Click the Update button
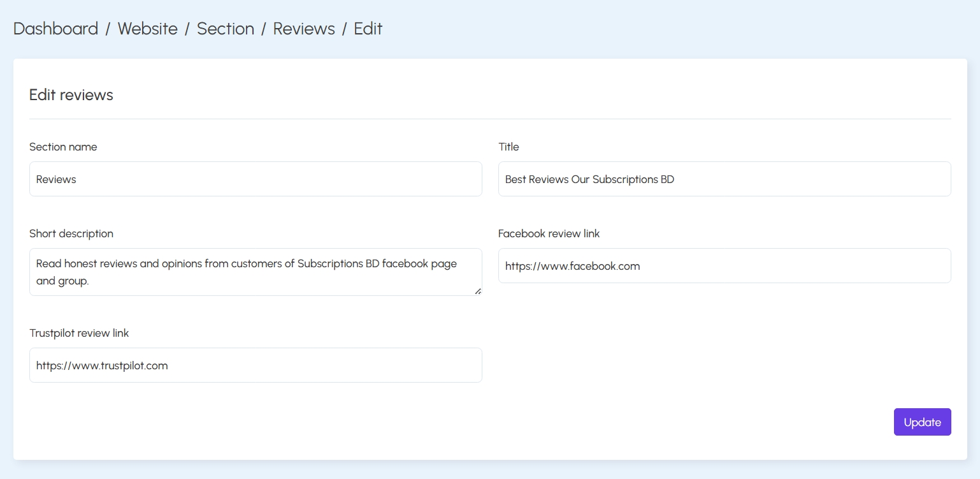This screenshot has width=980, height=479. point(922,422)
